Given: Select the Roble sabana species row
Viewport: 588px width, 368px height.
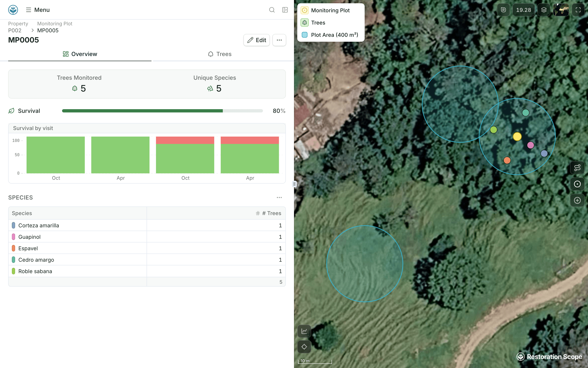Looking at the screenshot, I should [147, 271].
